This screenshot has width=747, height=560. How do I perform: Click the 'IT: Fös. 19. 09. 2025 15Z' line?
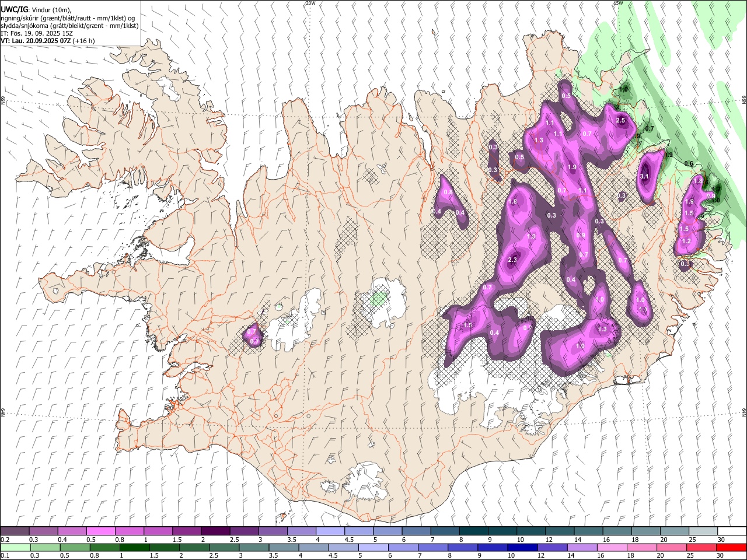37,33
